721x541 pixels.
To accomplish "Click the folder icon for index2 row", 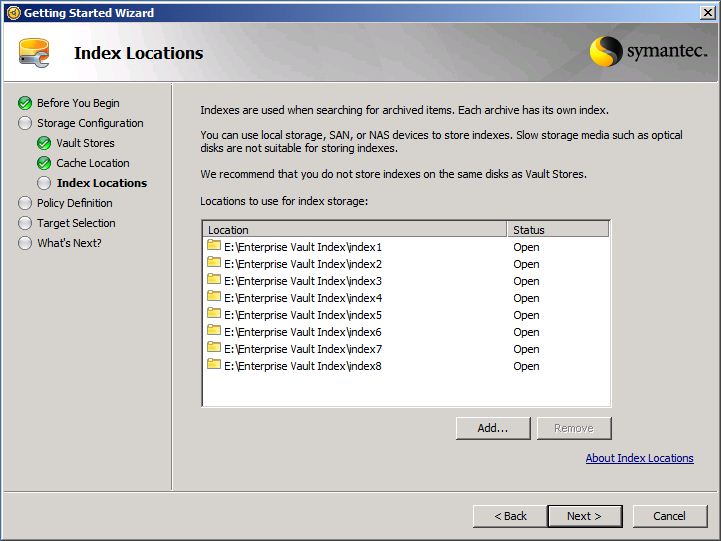I will pos(213,262).
